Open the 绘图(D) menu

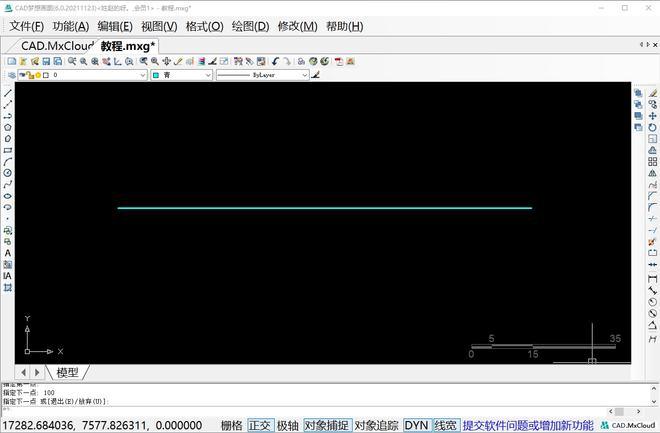pyautogui.click(x=250, y=27)
